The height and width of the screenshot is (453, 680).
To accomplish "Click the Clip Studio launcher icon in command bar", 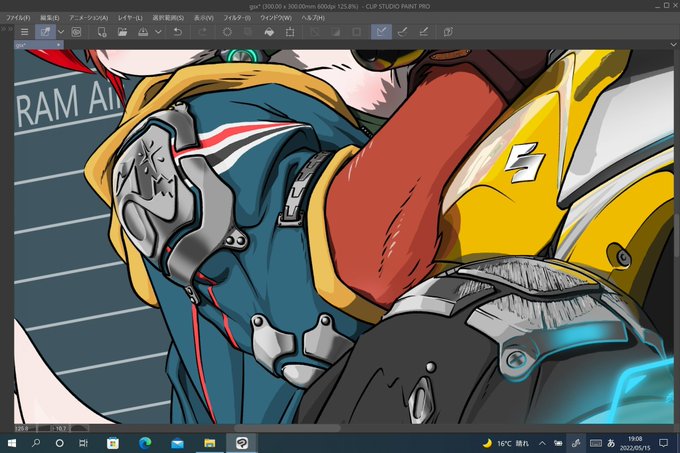I will tap(45, 32).
